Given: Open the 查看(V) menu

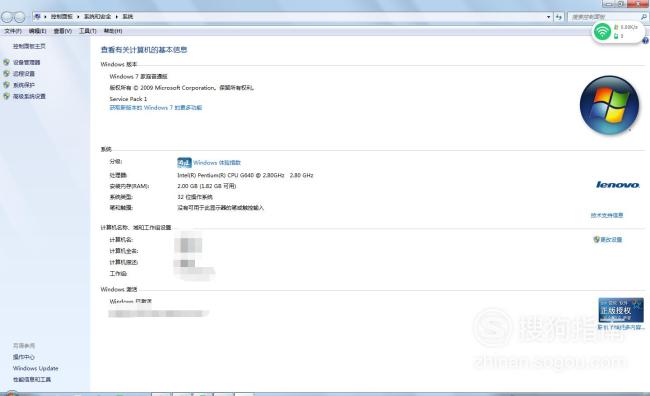Looking at the screenshot, I should (x=63, y=31).
